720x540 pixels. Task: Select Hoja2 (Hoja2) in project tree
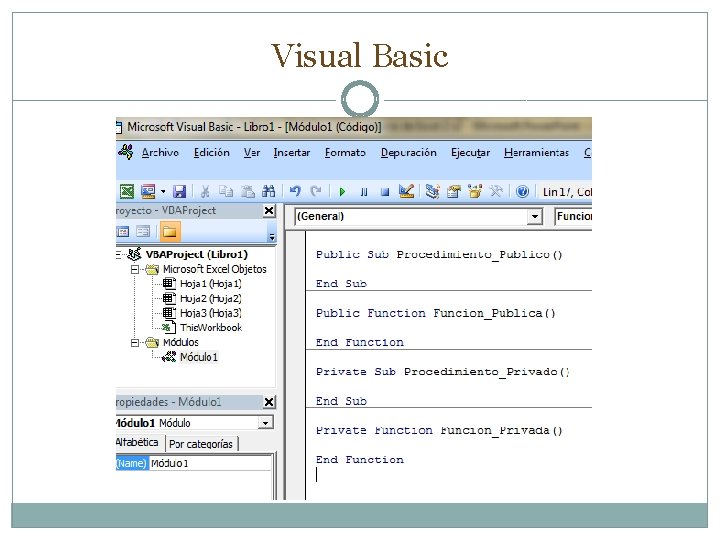(211, 298)
